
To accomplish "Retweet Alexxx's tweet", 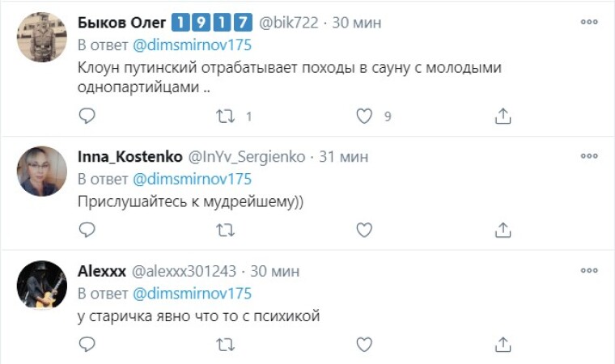I will click(x=226, y=345).
